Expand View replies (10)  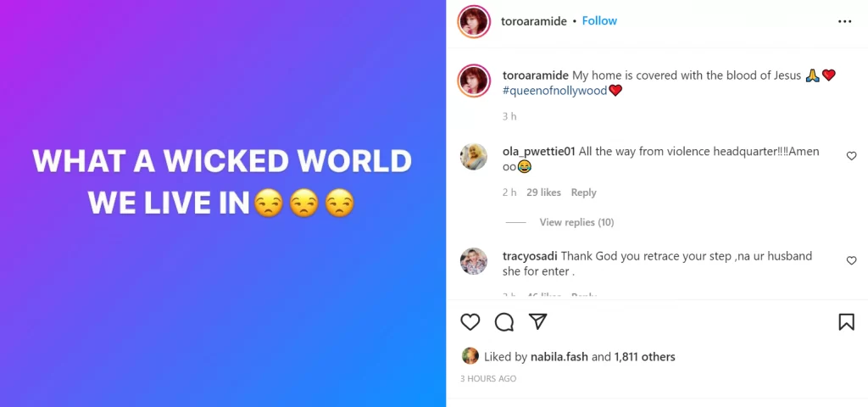576,222
